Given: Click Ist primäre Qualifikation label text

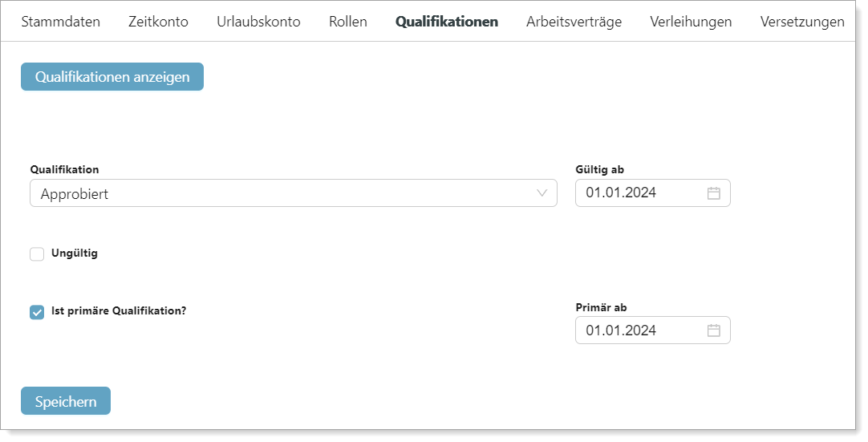Looking at the screenshot, I should (x=119, y=310).
